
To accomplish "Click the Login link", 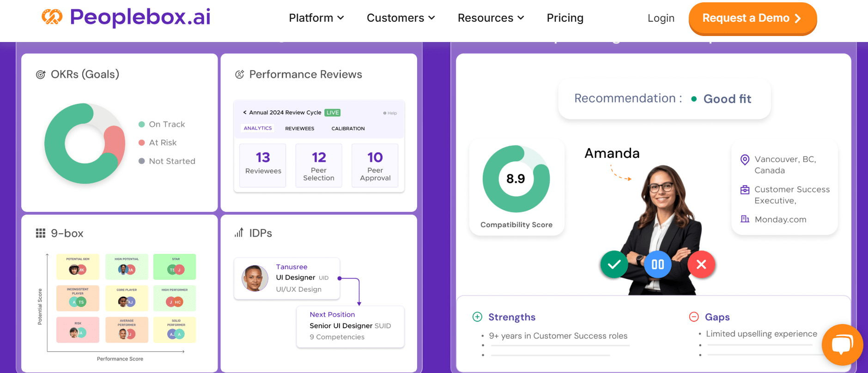I will (661, 18).
